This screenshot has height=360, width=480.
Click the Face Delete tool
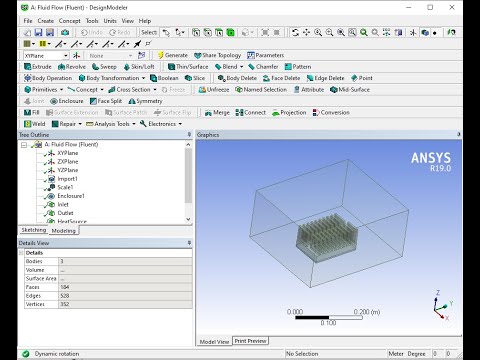click(x=282, y=78)
